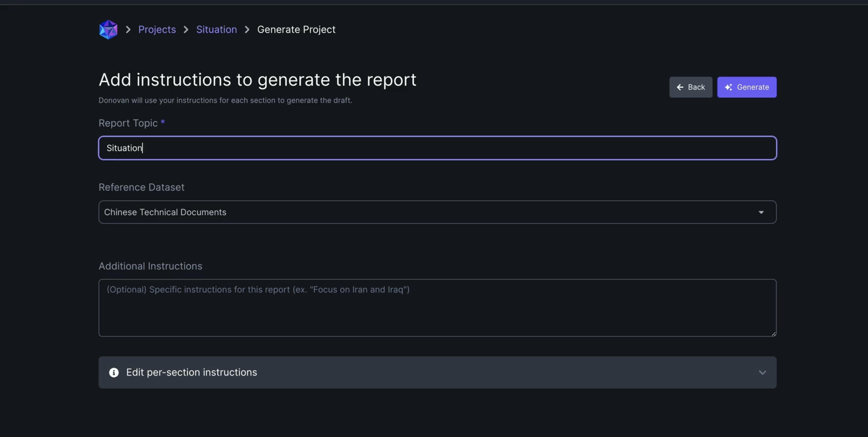The image size is (868, 437).
Task: Open the Reference Dataset dropdown
Action: (437, 212)
